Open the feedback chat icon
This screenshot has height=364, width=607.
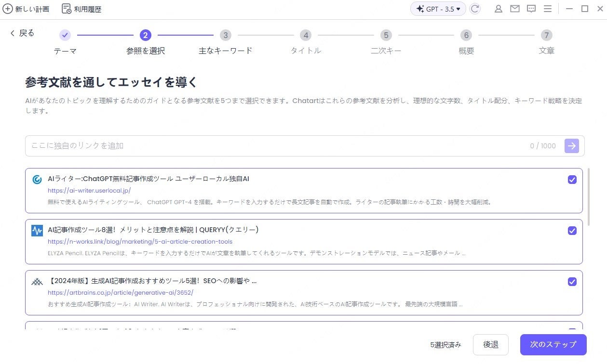(531, 9)
